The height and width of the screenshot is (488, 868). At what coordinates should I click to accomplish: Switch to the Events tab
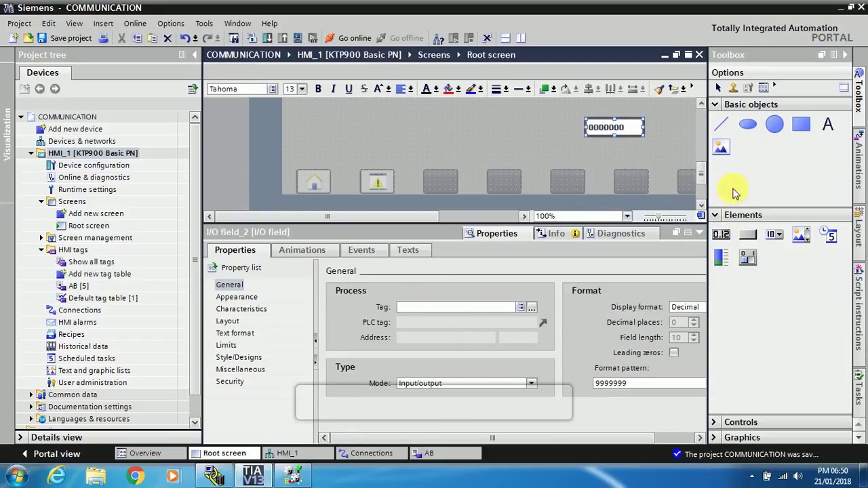point(361,250)
